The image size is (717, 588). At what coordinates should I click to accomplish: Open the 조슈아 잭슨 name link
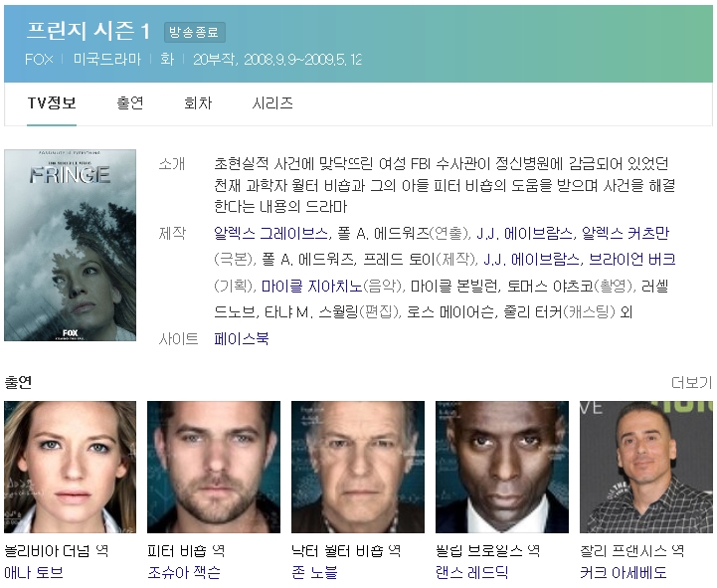tap(184, 573)
